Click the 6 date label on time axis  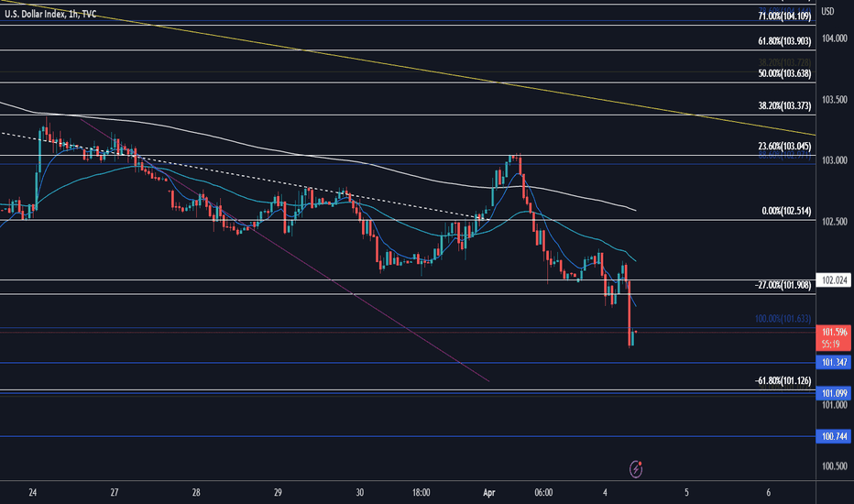769,493
